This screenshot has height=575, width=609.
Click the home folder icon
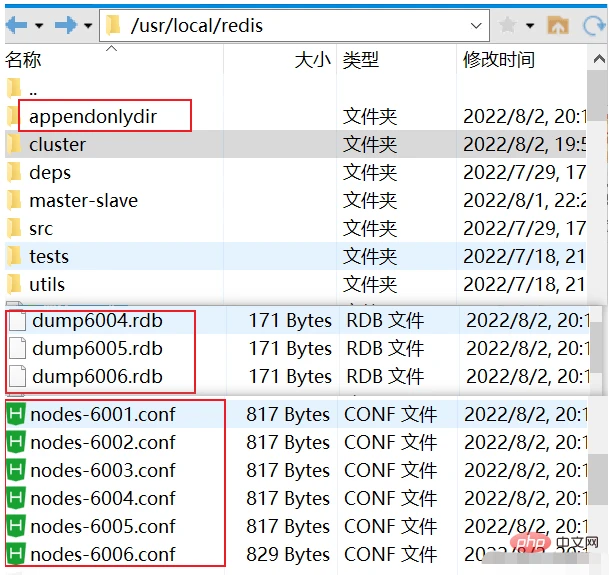[558, 26]
